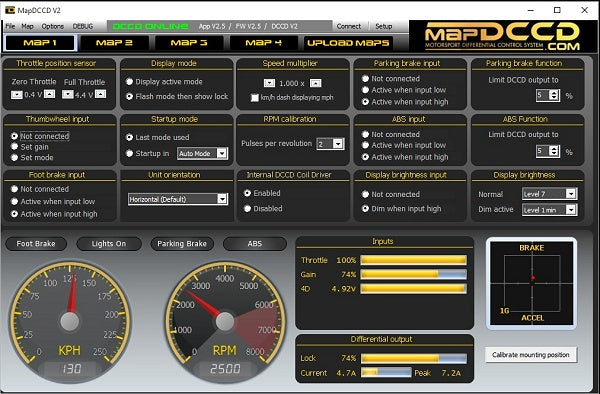The width and height of the screenshot is (600, 394).
Task: Open the Options menu
Action: click(x=53, y=26)
